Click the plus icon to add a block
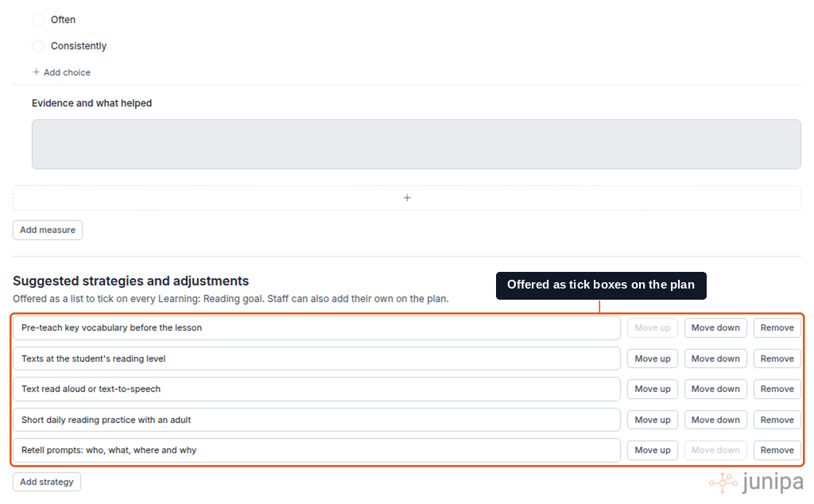 pyautogui.click(x=406, y=198)
